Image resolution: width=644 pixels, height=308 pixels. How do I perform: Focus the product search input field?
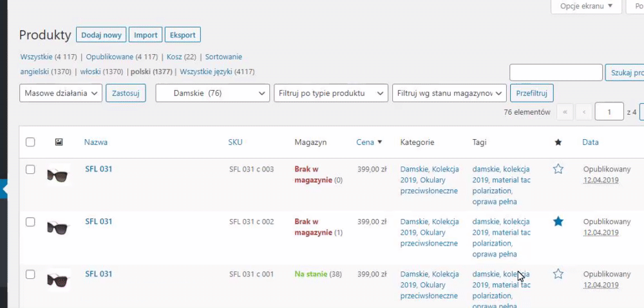tap(556, 73)
